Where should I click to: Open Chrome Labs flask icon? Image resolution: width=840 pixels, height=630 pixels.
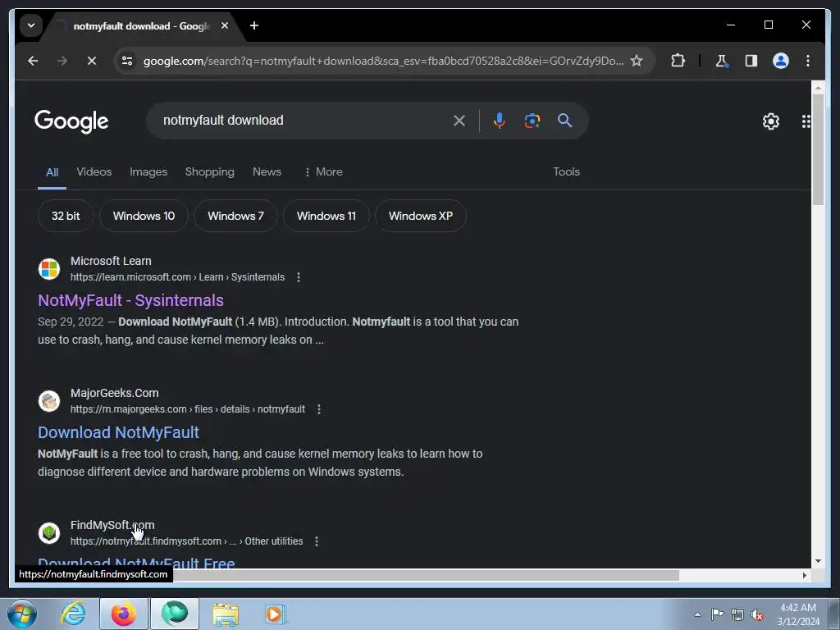point(722,61)
